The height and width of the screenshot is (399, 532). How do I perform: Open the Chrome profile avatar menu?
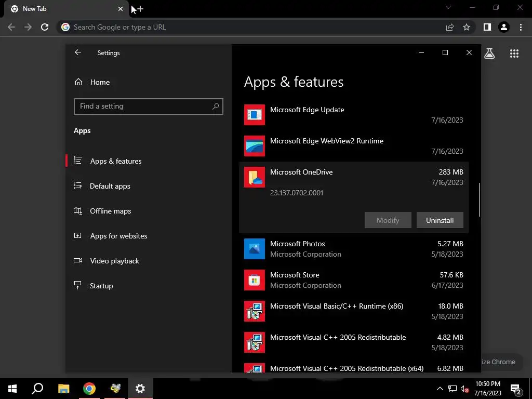point(504,27)
